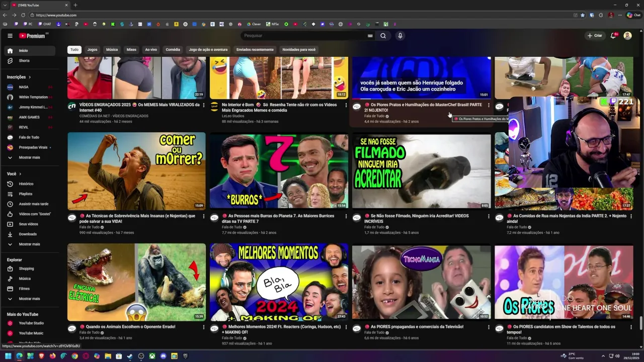Select Novidades para você chip

click(x=299, y=50)
